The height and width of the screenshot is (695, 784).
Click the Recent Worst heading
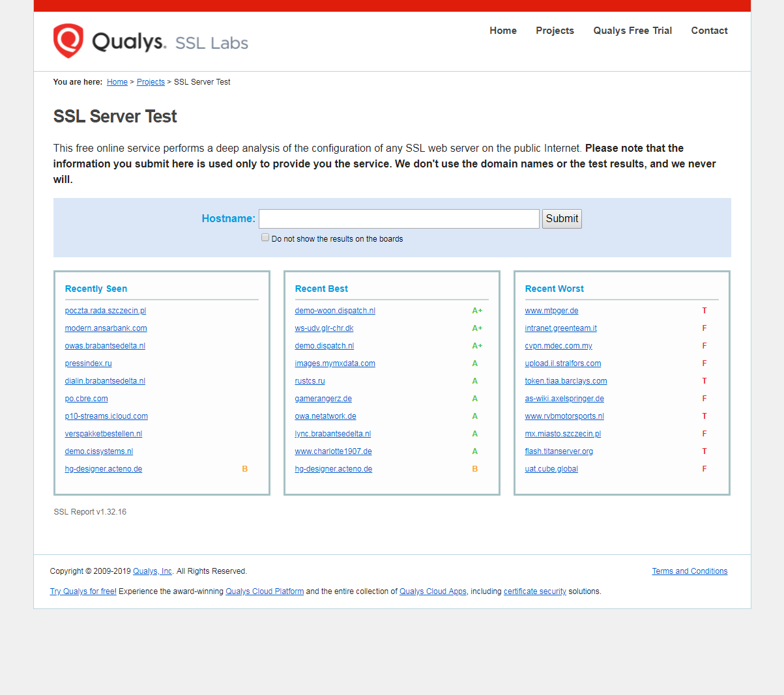[555, 289]
